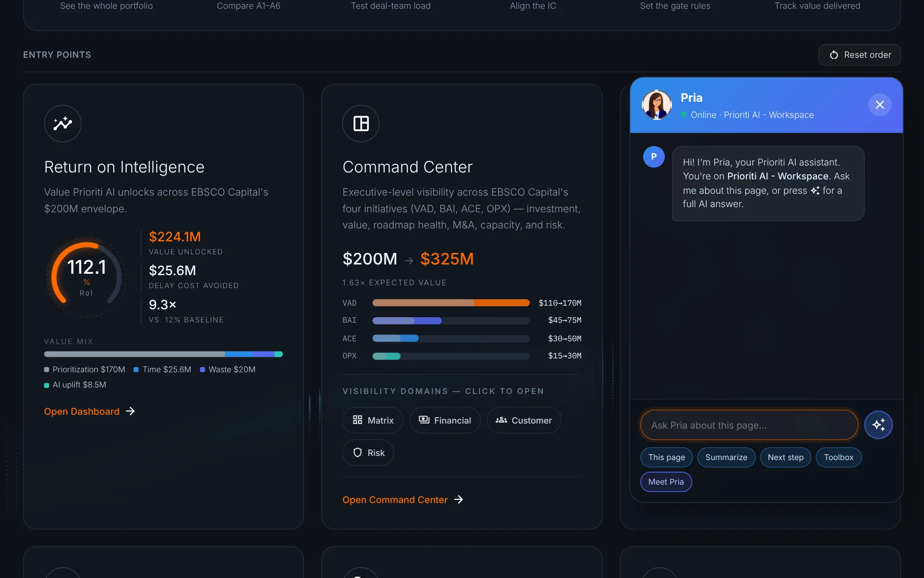Click 'Set the gate rules' step
Image resolution: width=924 pixels, height=578 pixels.
point(675,6)
